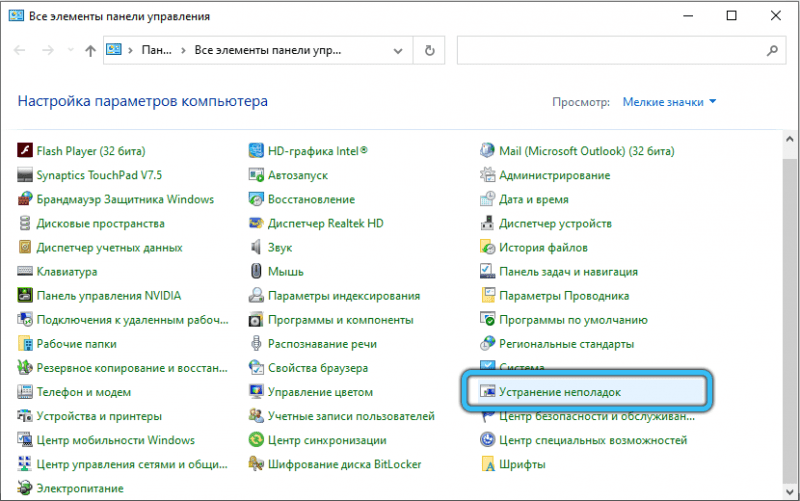
Task: Open Резервное копирование и восстановление link
Action: [132, 368]
